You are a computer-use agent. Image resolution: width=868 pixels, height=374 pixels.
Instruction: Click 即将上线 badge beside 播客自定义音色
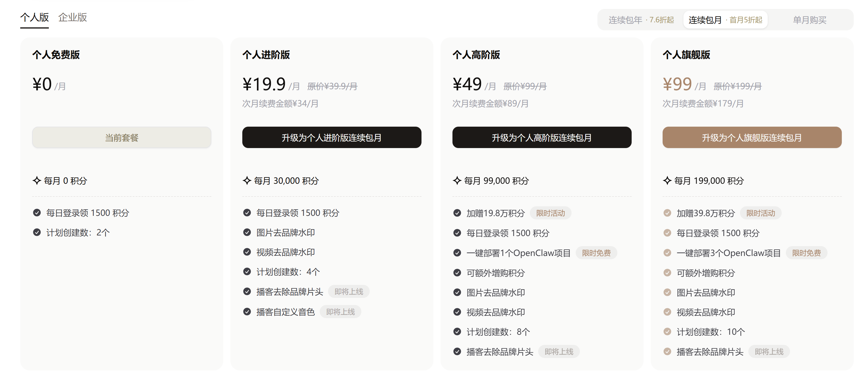[340, 312]
